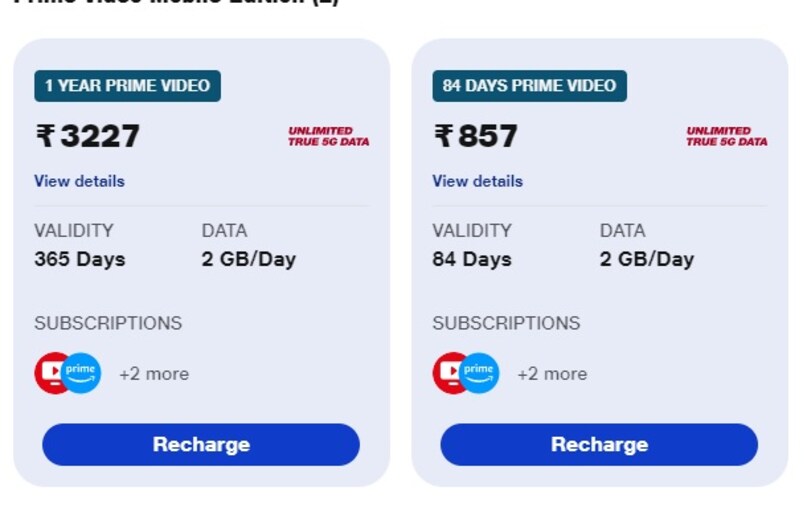Expand '+2 more' subscriptions in ₹3227 plan

point(154,374)
